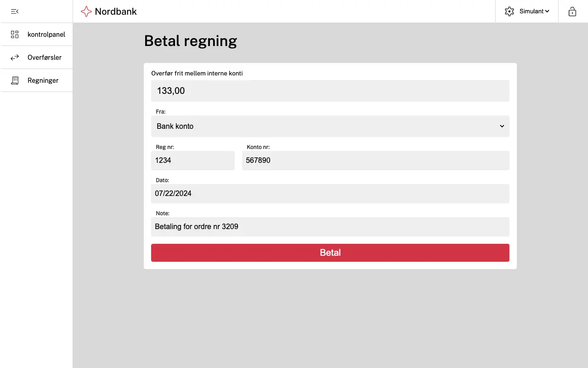This screenshot has height=368, width=588.
Task: Switch to the Regninger section
Action: click(43, 80)
